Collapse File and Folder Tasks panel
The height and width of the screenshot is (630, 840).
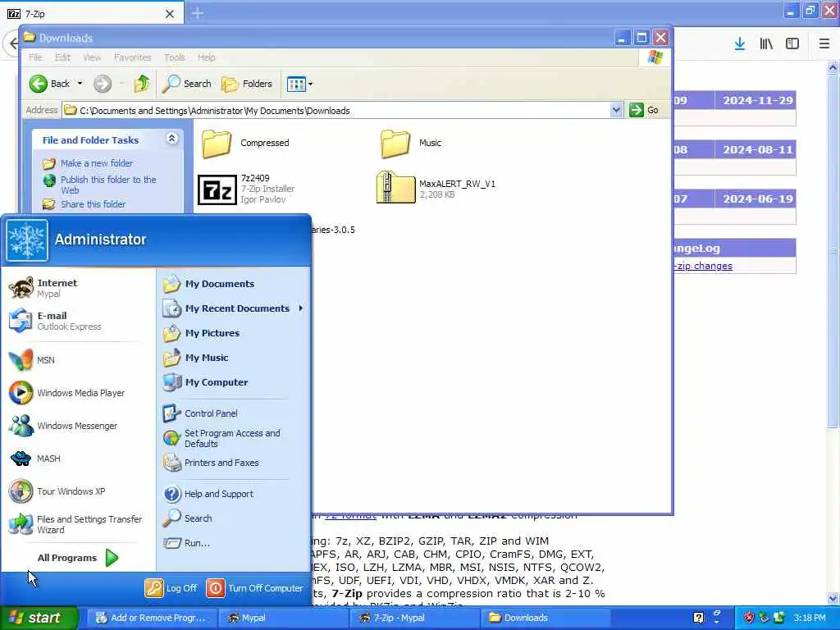coord(172,139)
